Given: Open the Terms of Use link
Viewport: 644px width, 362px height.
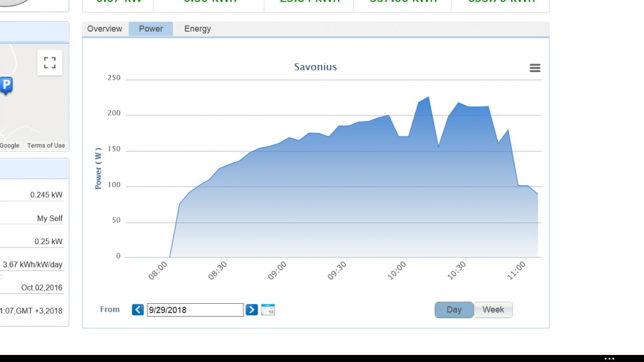Looking at the screenshot, I should pyautogui.click(x=46, y=146).
